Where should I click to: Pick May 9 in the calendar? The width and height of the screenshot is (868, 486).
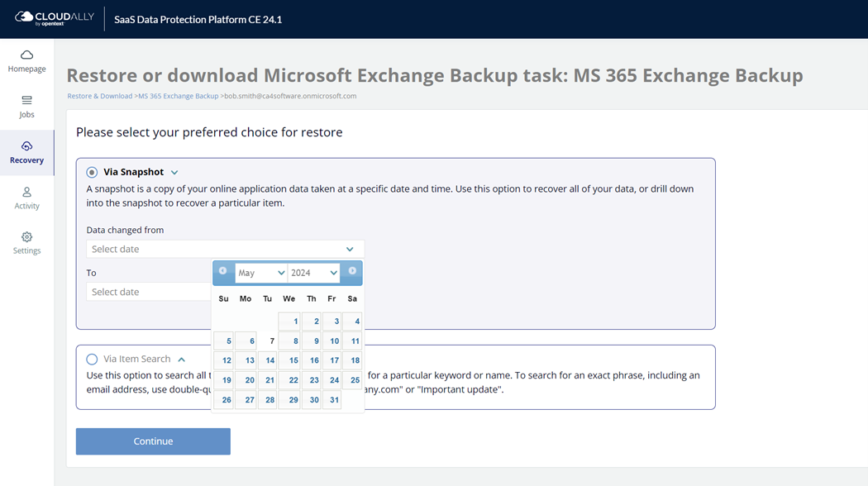pyautogui.click(x=312, y=341)
